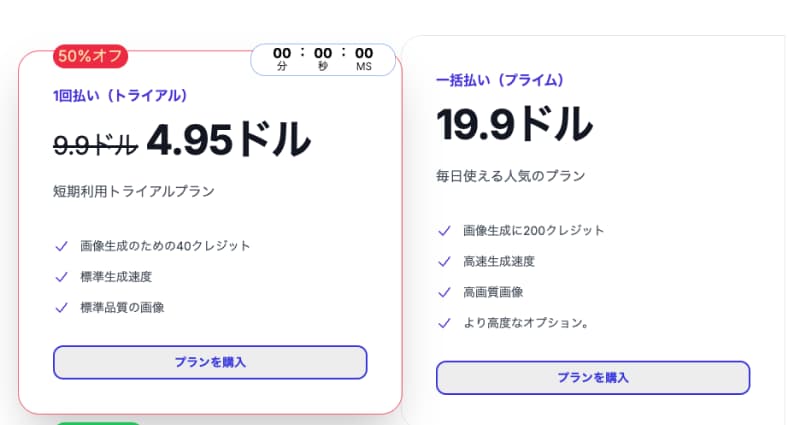Screen dimensions: 800x425
Task: Select the 一括払い（プライム） plan heading
Action: (501, 80)
